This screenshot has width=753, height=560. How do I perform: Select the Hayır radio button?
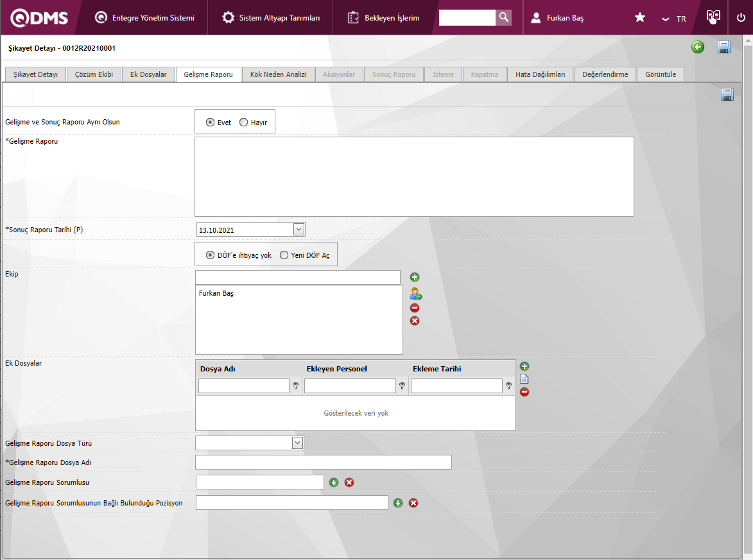click(244, 123)
